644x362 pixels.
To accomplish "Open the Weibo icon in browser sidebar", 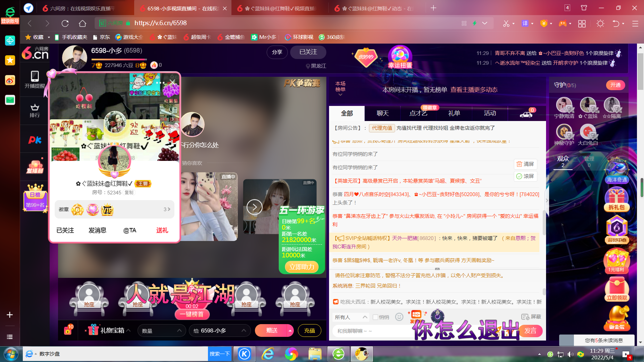I will 10,80.
